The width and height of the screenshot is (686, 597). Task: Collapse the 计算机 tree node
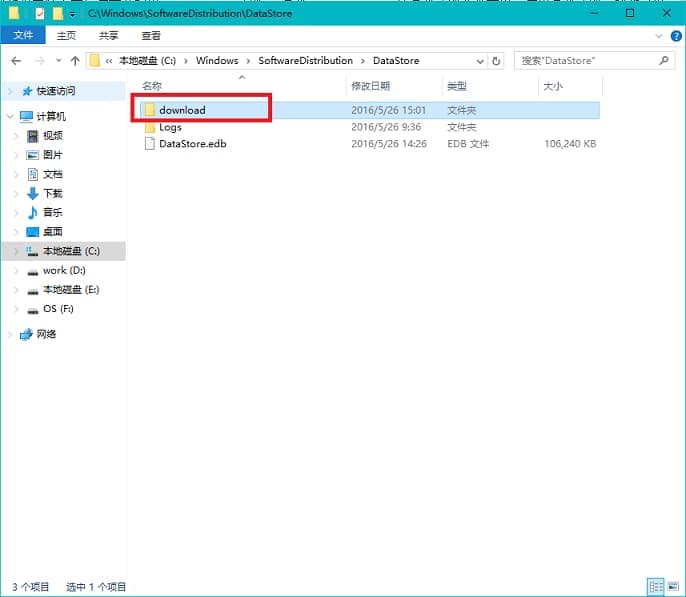tap(10, 116)
